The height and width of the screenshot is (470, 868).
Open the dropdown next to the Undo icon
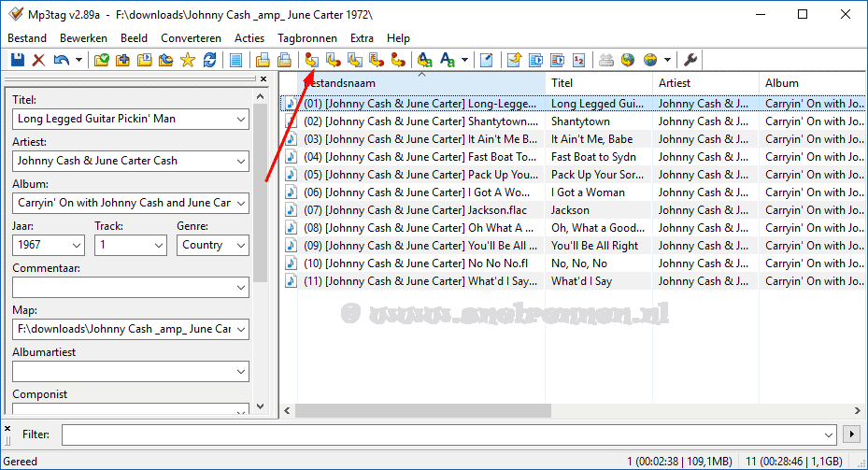pos(78,60)
